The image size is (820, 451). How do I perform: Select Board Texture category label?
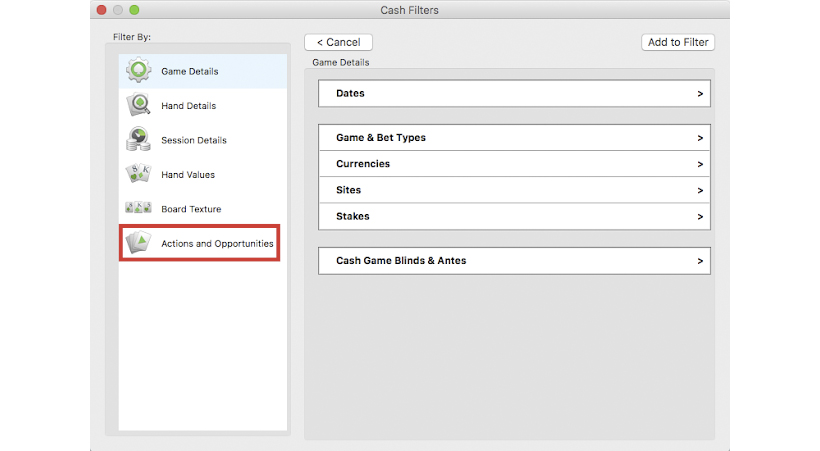pos(191,209)
